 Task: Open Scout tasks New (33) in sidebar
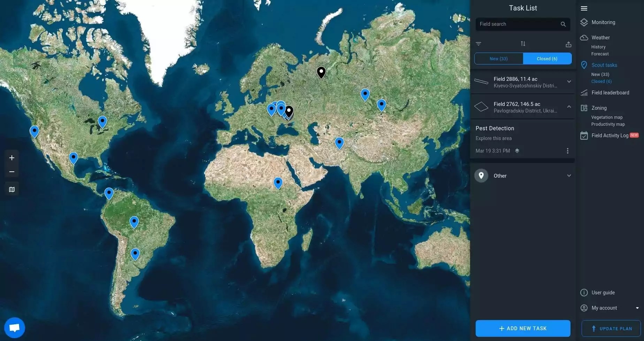(x=600, y=75)
